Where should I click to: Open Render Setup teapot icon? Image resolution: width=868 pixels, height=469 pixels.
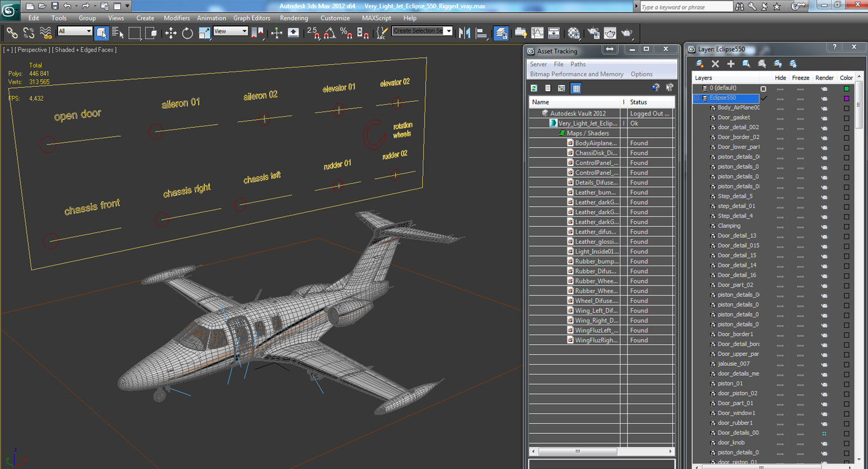tap(594, 33)
